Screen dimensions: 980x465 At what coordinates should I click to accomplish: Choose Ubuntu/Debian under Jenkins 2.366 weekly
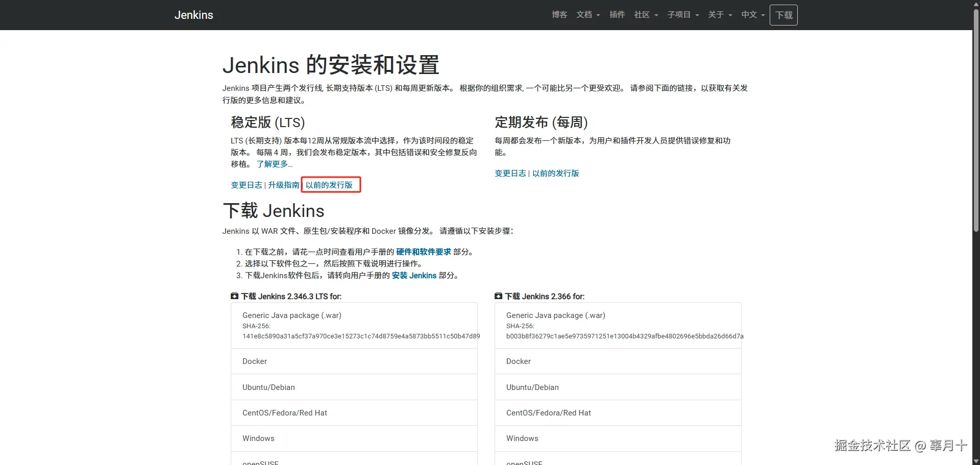tap(618, 387)
